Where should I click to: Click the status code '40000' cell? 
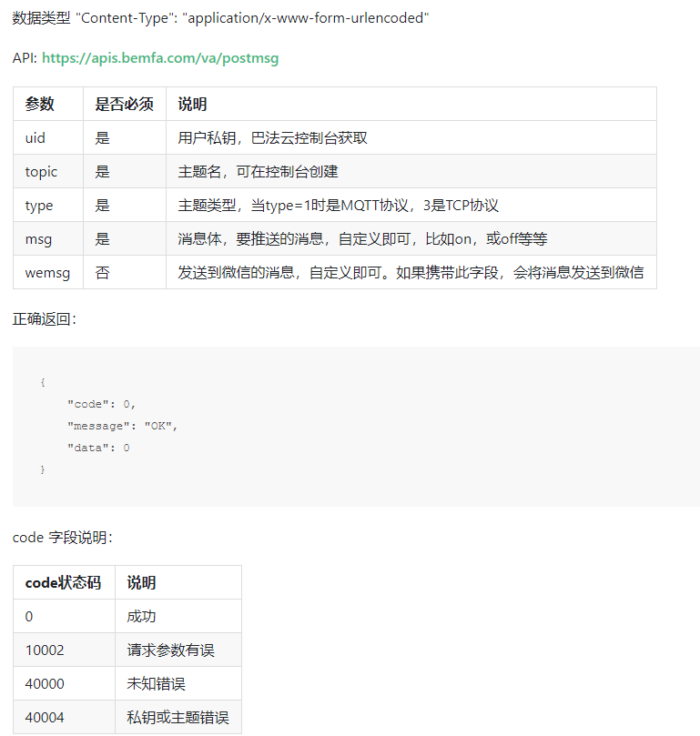tap(64, 684)
